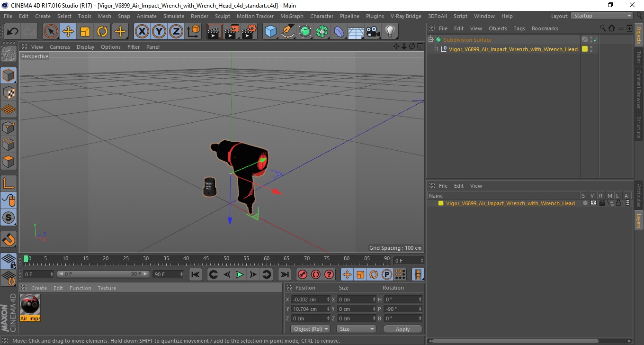Open the Deformer objects icon
The image size is (644, 345).
339,32
